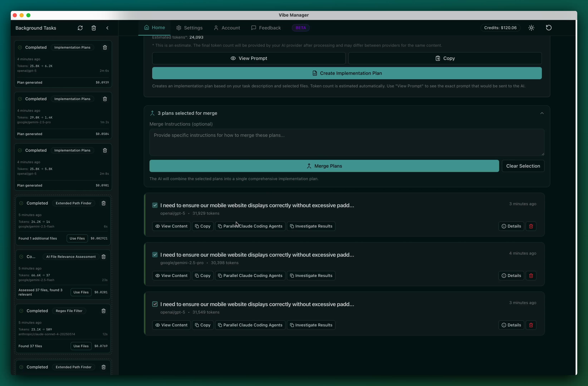Delete the 31,929 tokens plan with red trash
This screenshot has width=588, height=386.
click(531, 226)
